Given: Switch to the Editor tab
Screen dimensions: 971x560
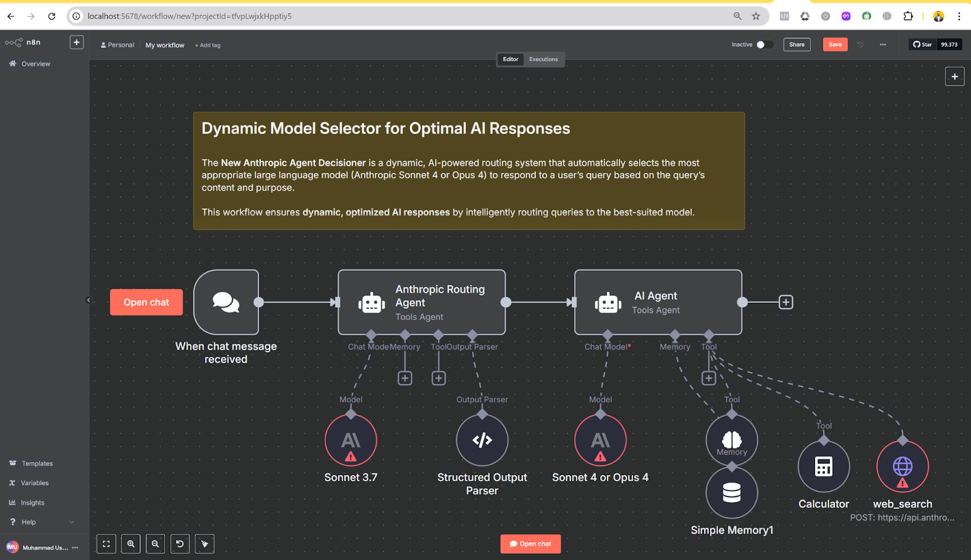Looking at the screenshot, I should point(510,59).
